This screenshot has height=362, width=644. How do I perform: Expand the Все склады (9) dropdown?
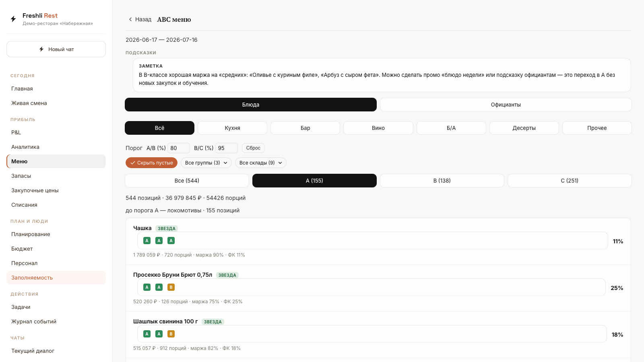click(x=261, y=163)
